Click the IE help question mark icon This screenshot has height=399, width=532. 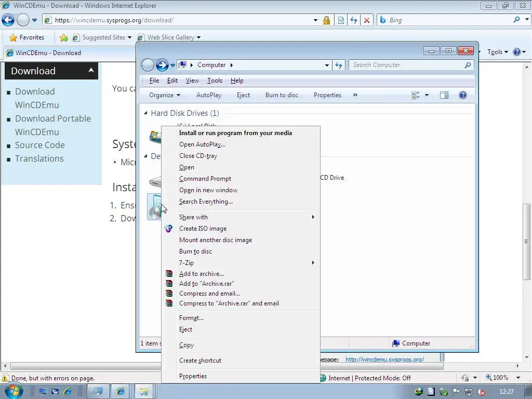click(517, 52)
